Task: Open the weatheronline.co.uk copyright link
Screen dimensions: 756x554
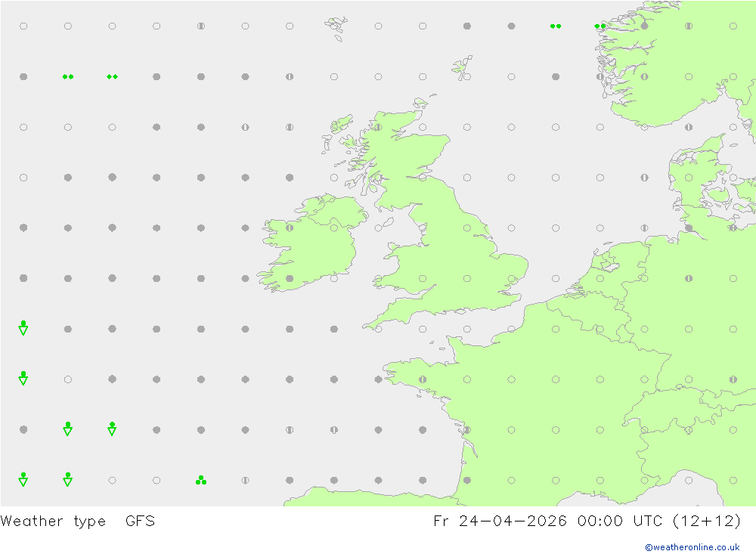Action: [x=692, y=547]
